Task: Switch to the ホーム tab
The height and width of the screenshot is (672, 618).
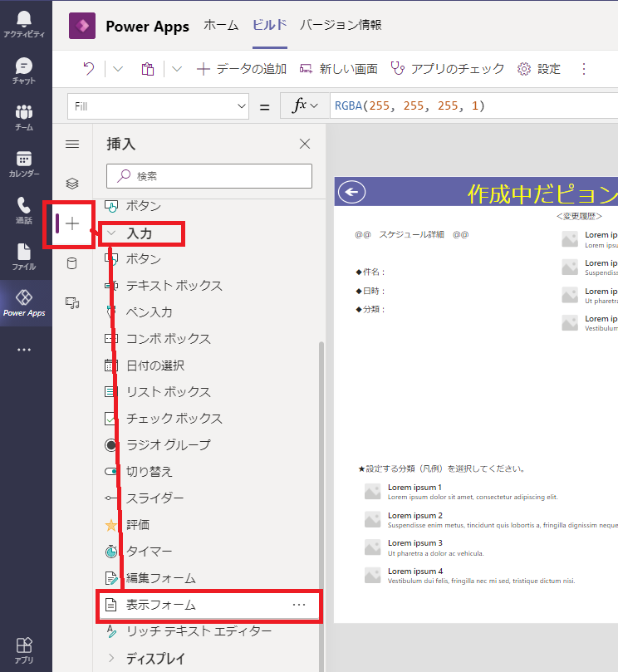Action: [x=221, y=25]
